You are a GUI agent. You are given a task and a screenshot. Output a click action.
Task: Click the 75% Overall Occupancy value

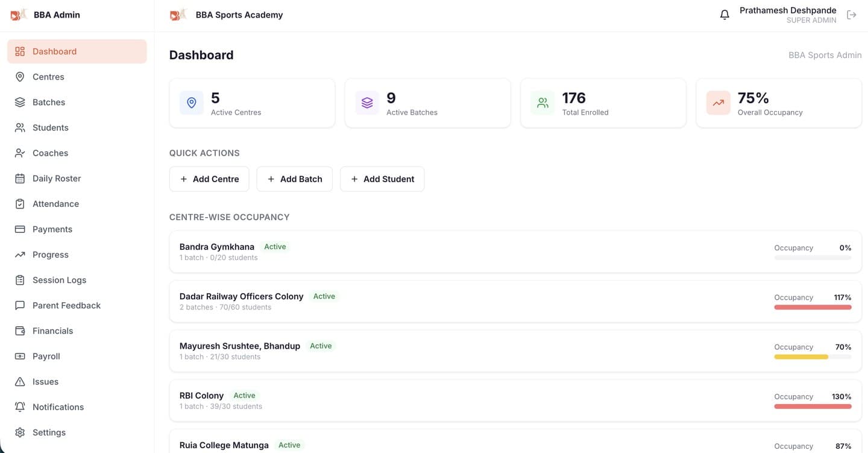point(753,98)
